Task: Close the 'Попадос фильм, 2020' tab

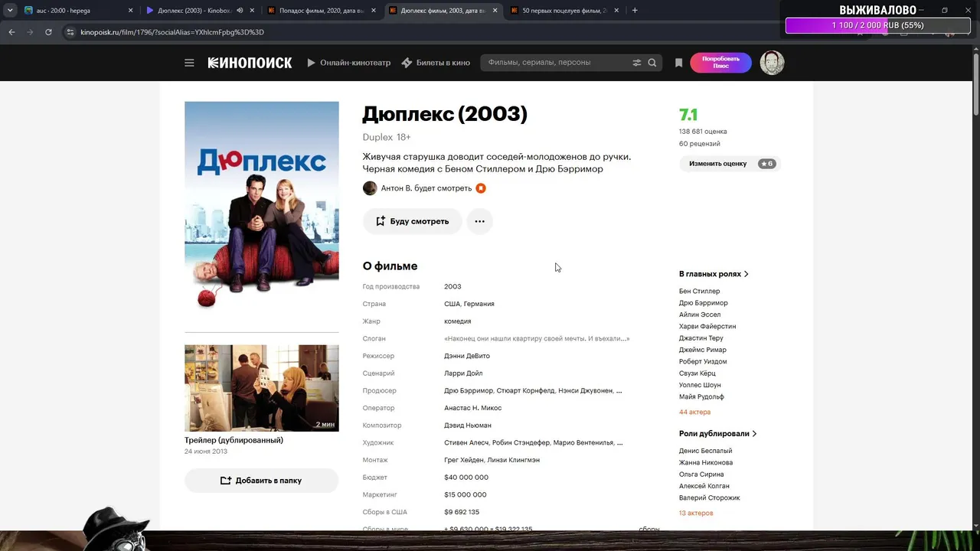Action: [374, 11]
